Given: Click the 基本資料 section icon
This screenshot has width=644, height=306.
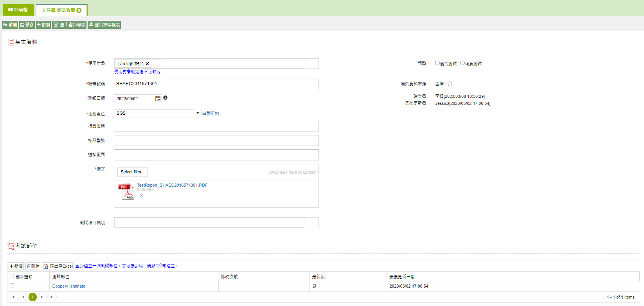Looking at the screenshot, I should pyautogui.click(x=11, y=42).
